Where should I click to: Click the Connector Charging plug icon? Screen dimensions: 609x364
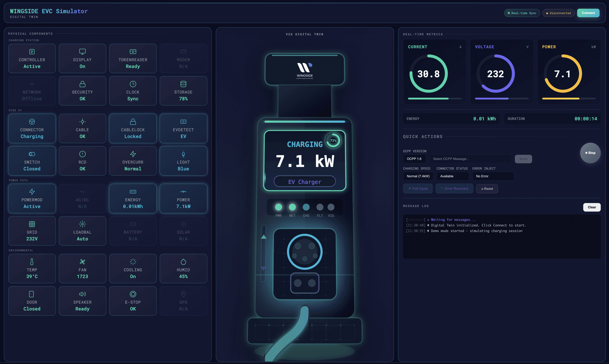tap(32, 122)
